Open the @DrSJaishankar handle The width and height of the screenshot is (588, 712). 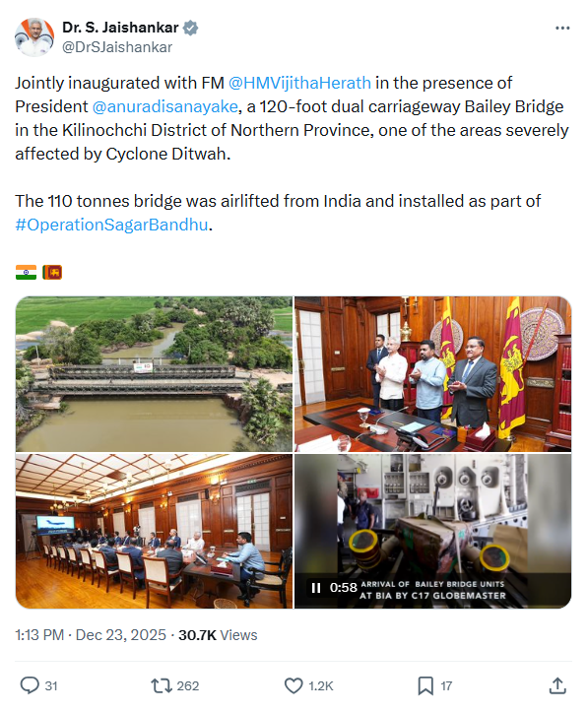(117, 47)
